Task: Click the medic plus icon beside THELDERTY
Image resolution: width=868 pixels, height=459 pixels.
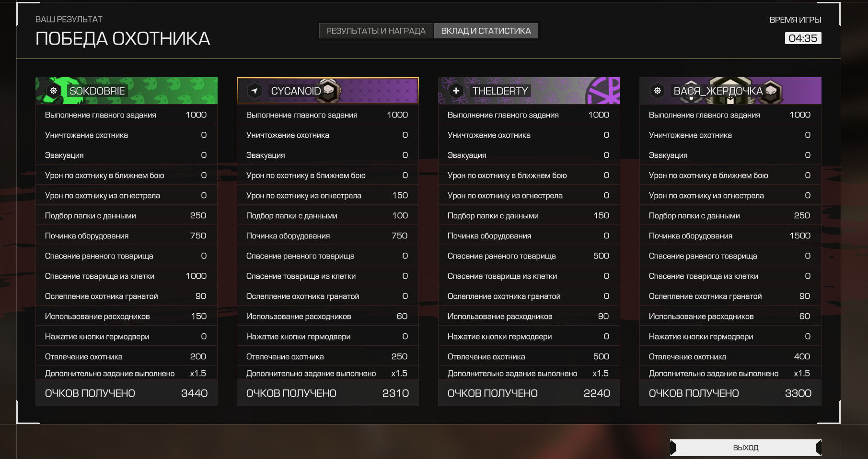Action: [x=456, y=91]
